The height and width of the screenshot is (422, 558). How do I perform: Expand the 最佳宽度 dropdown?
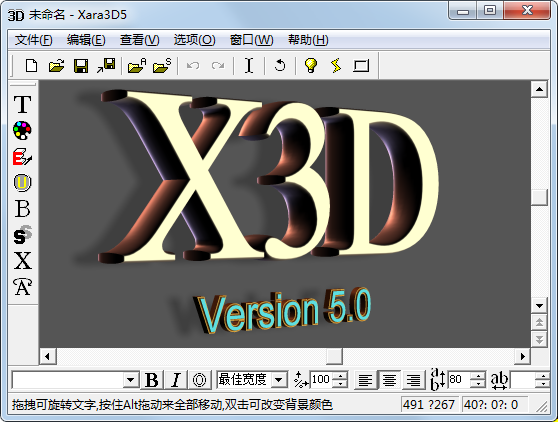click(279, 380)
